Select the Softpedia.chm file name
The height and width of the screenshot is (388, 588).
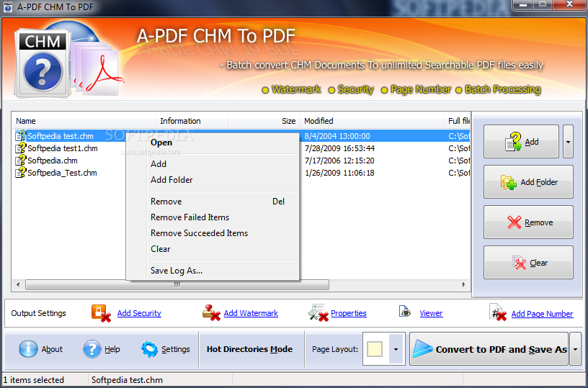[53, 161]
